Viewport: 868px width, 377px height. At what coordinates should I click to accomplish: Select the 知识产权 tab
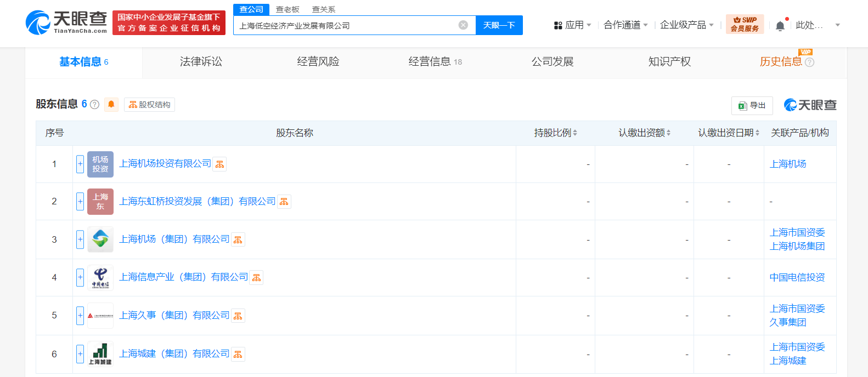pos(669,62)
